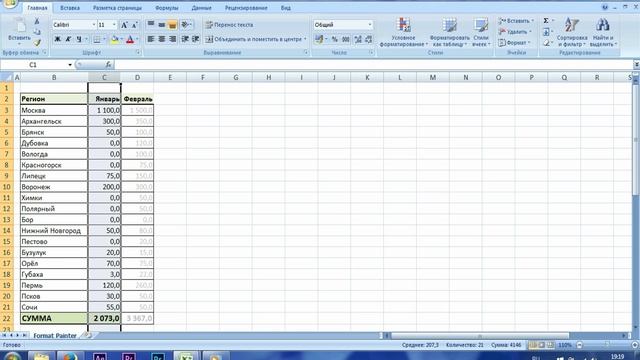Align cell text to the left
640x360 pixels.
tap(151, 39)
